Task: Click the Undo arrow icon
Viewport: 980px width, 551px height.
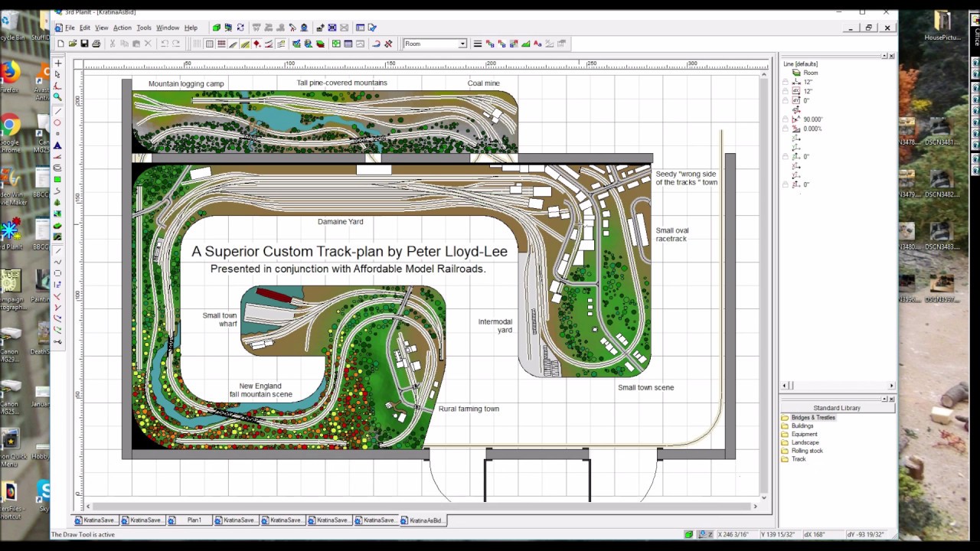Action: coord(164,44)
